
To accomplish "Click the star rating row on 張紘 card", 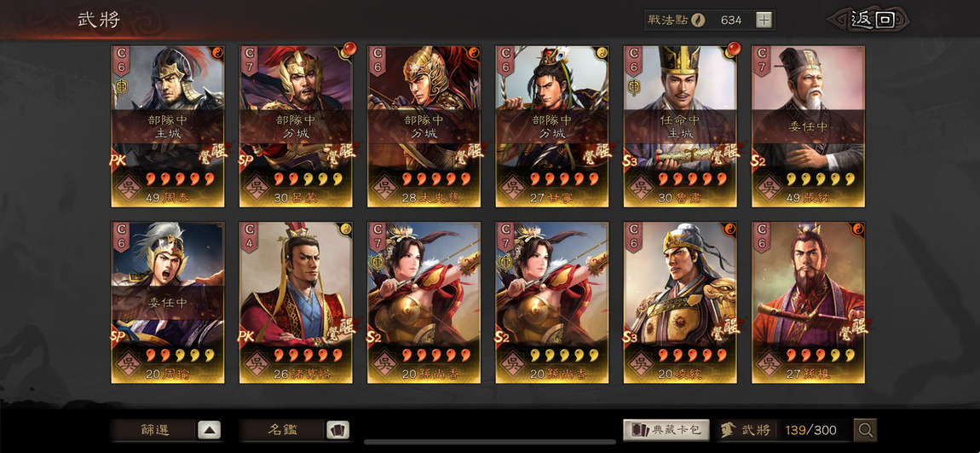I will pyautogui.click(x=821, y=179).
